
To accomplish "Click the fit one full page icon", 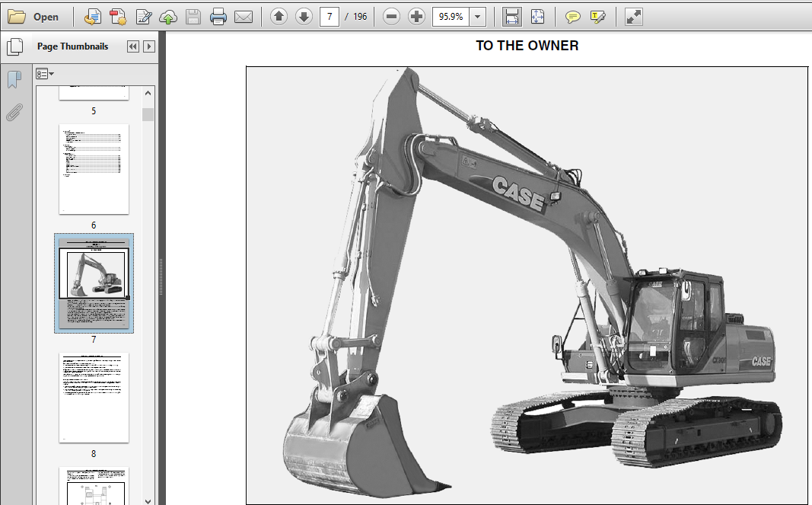I will (537, 17).
